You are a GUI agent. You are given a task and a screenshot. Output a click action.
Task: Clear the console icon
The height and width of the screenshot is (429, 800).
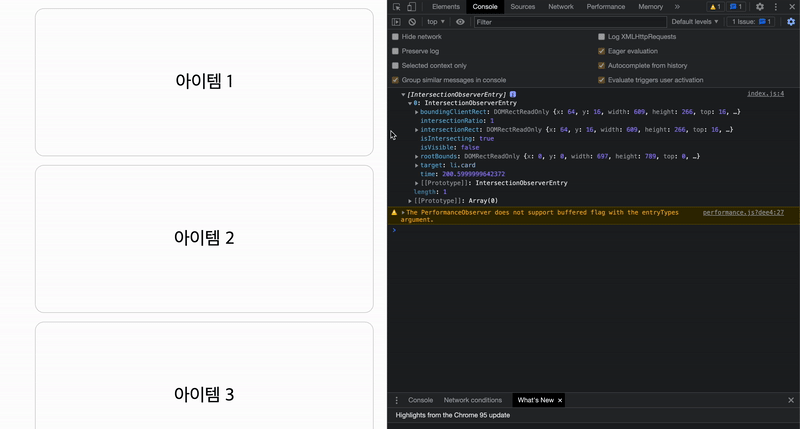click(412, 22)
